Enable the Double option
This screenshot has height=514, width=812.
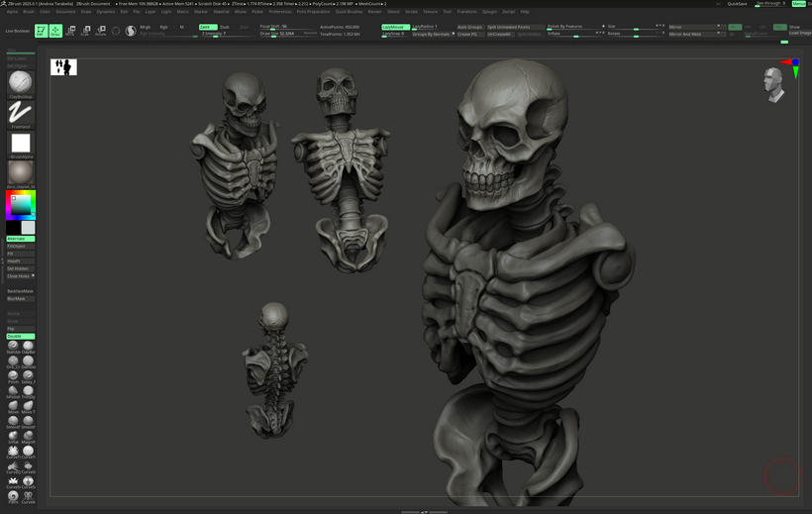pyautogui.click(x=20, y=336)
